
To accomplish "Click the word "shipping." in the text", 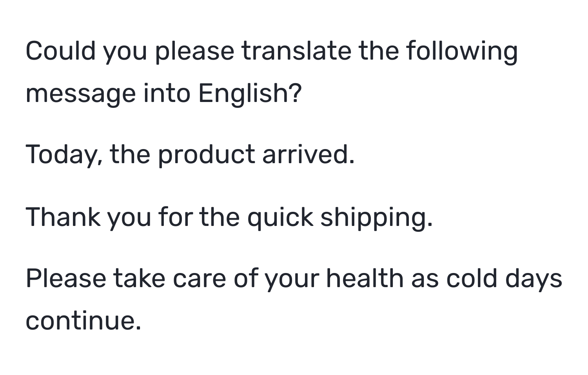I will (x=377, y=218).
